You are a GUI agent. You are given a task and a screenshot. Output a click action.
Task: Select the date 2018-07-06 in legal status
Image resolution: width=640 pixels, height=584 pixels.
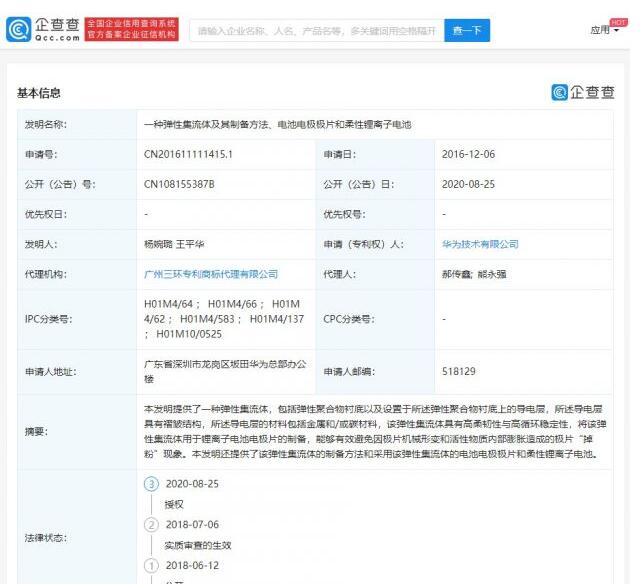[192, 524]
